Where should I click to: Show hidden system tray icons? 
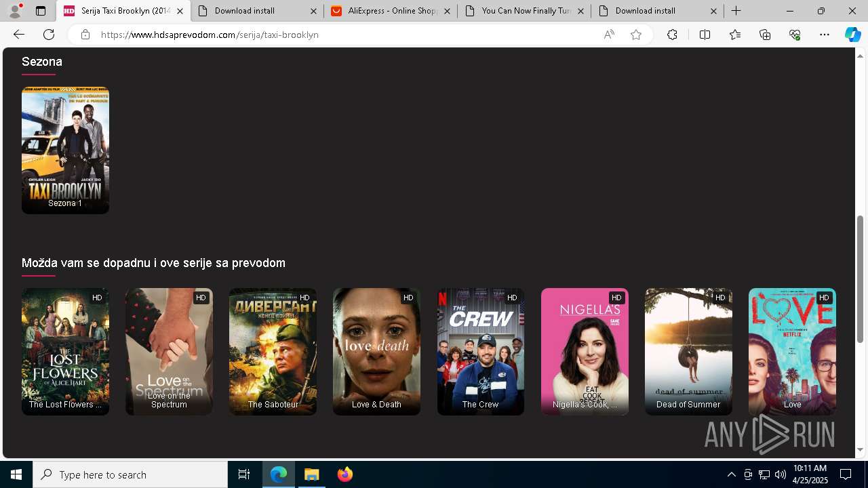pos(731,474)
